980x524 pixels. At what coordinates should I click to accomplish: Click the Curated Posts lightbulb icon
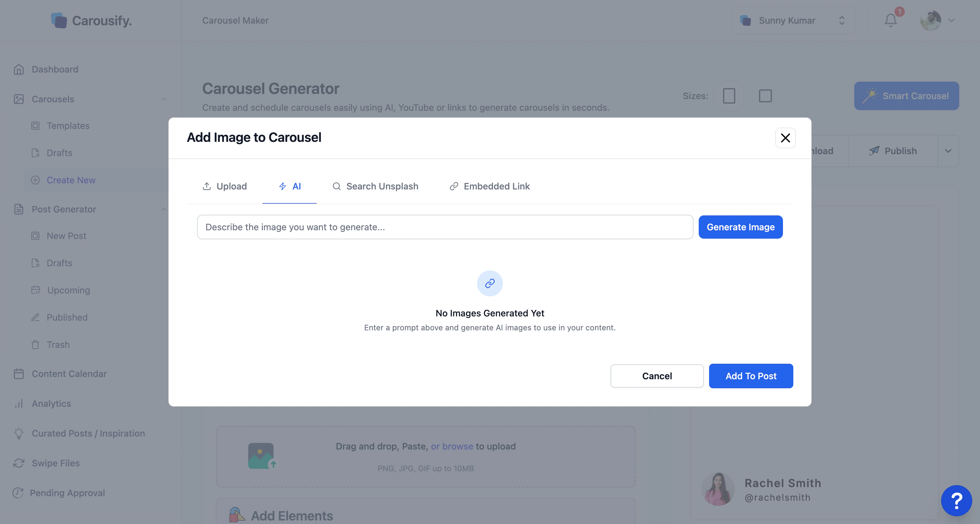[x=19, y=434]
